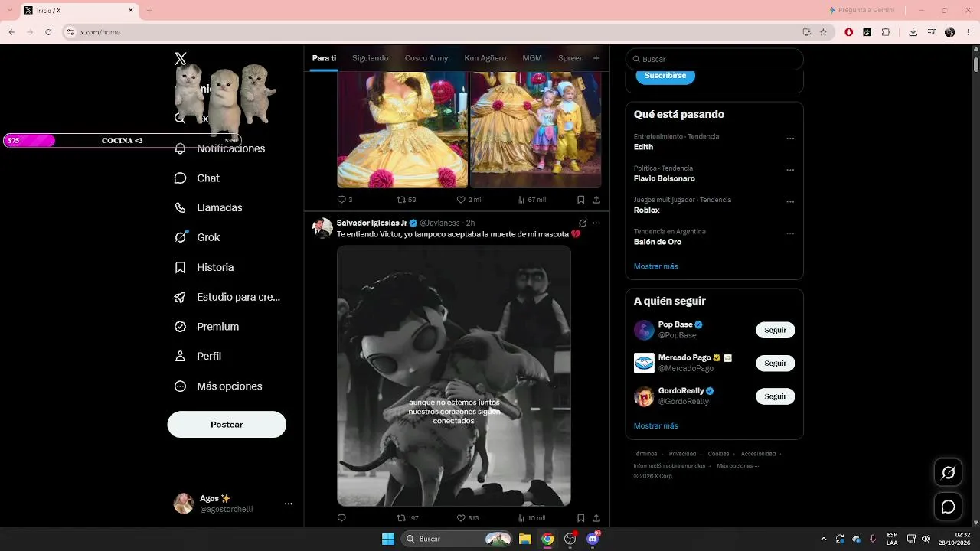Open Discord from the Windows taskbar
The width and height of the screenshot is (980, 551).
593,539
